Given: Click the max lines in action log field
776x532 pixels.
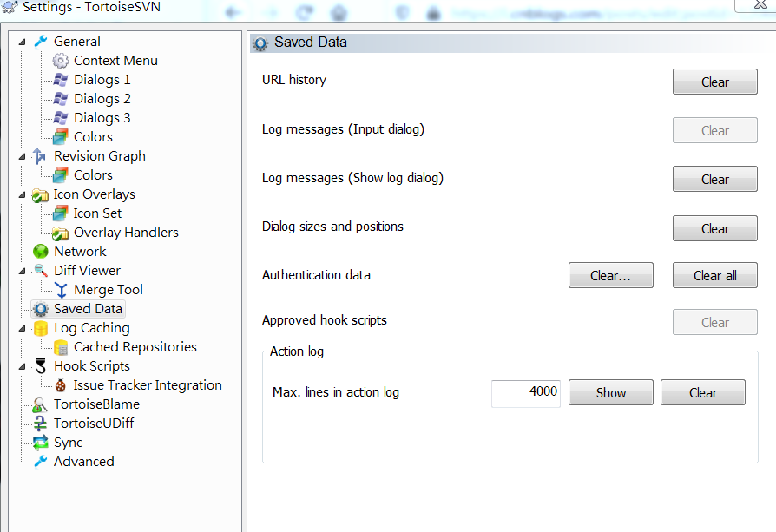Looking at the screenshot, I should (x=526, y=393).
